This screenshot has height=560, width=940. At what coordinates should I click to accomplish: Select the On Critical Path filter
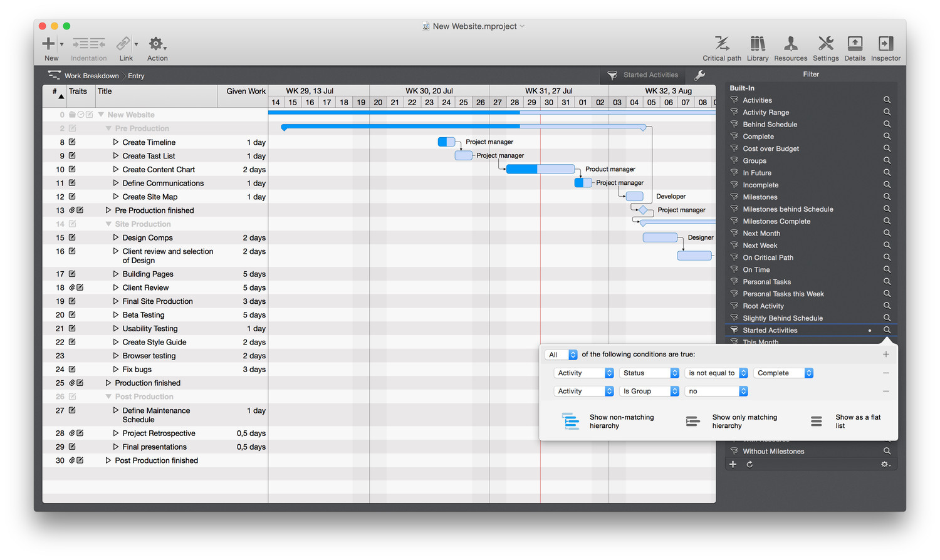pyautogui.click(x=768, y=257)
